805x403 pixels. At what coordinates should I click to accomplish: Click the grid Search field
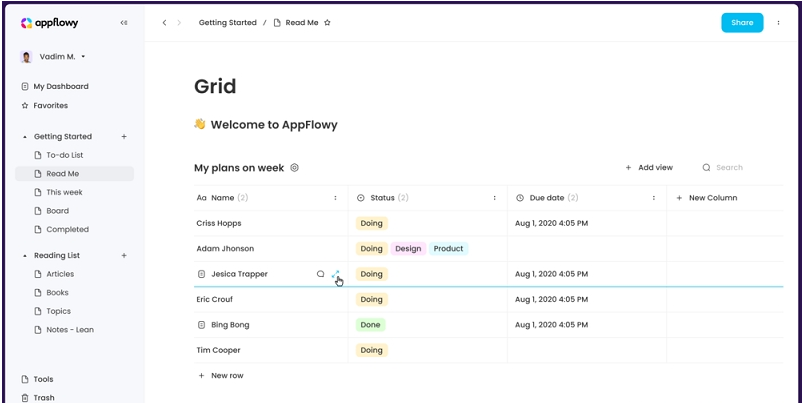click(x=723, y=167)
